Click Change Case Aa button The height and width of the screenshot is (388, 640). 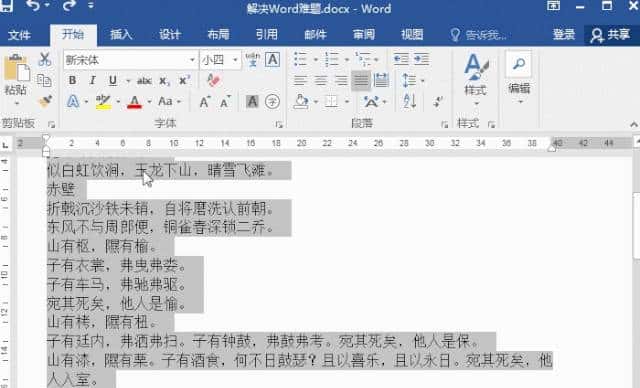(165, 101)
